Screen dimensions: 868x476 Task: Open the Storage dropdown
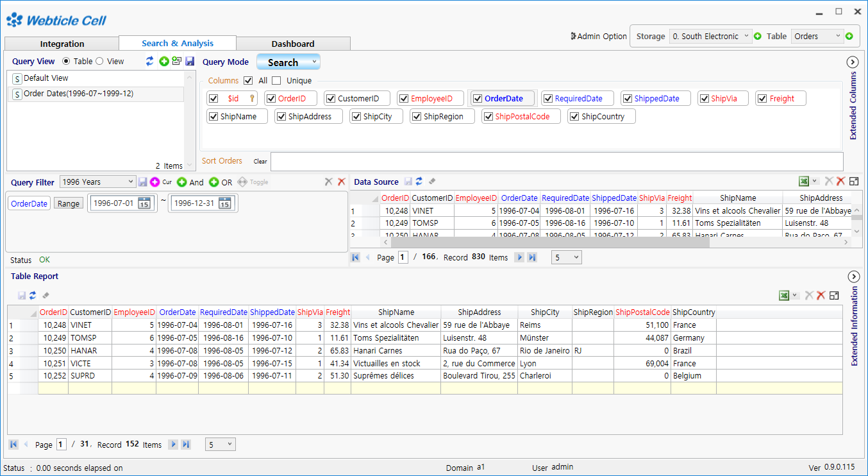click(x=710, y=37)
